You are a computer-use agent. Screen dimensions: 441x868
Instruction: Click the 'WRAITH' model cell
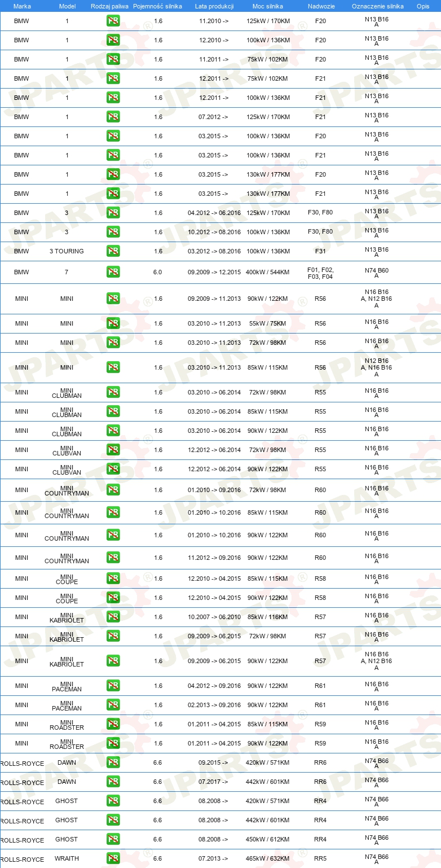pos(67,858)
